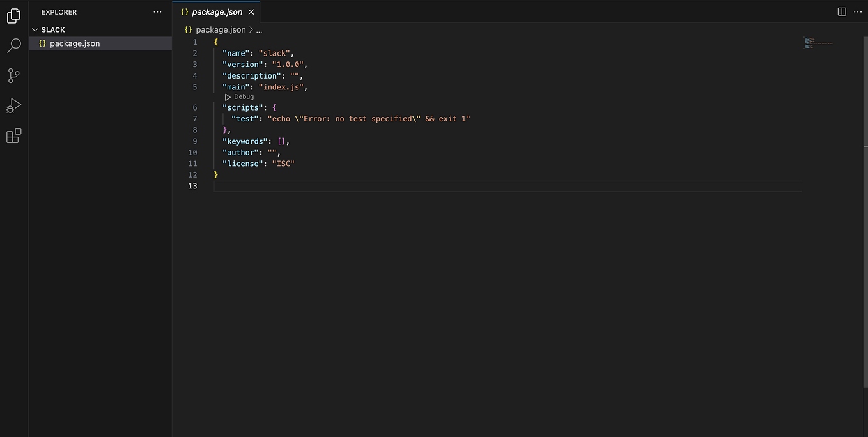Click the "description" key on line 4
Screen dimensions: 868x437
point(251,75)
